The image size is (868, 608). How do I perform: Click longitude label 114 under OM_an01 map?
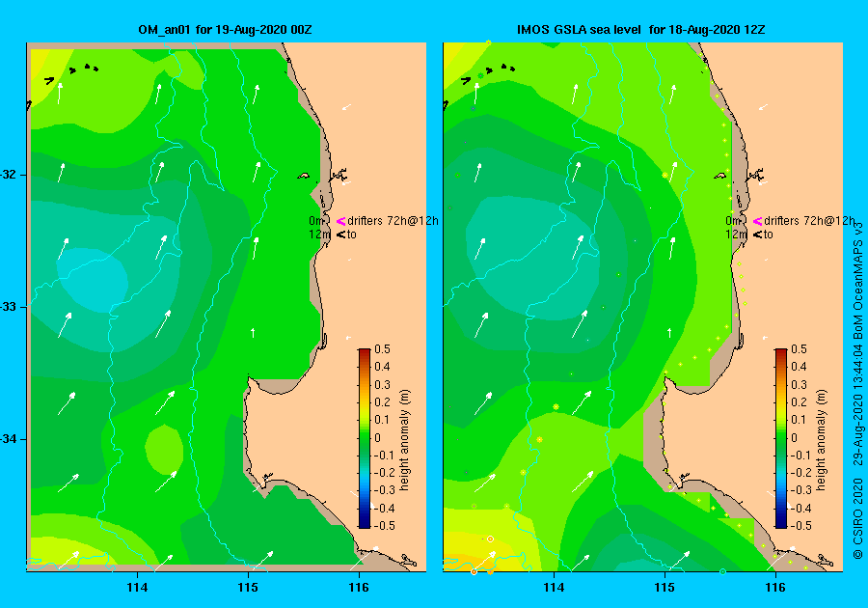click(x=137, y=588)
